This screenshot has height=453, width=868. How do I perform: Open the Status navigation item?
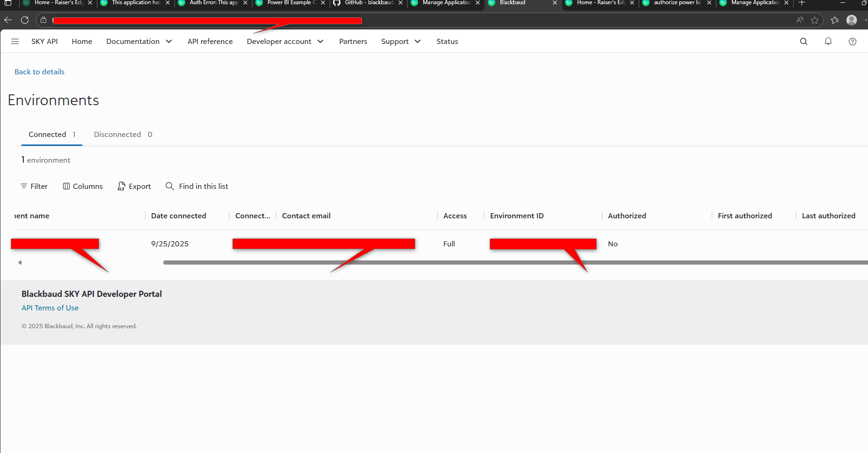point(447,42)
